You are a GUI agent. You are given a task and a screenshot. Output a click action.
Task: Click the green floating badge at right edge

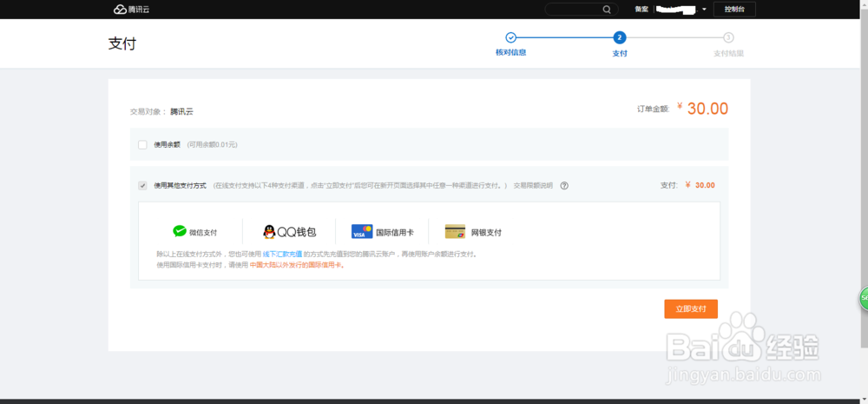tap(863, 299)
